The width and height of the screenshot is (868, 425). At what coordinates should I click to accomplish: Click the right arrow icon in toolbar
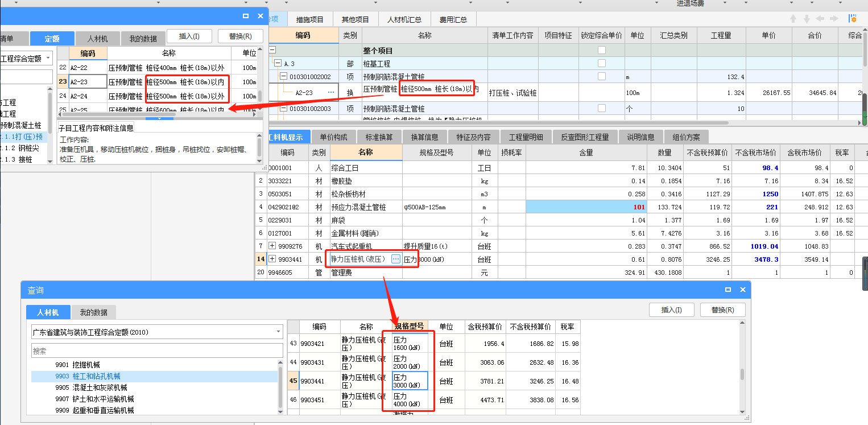tap(834, 19)
